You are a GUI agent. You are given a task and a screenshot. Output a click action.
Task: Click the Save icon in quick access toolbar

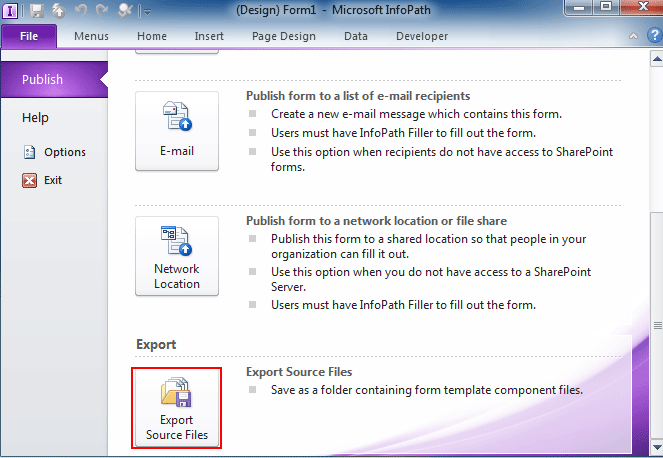click(x=37, y=10)
